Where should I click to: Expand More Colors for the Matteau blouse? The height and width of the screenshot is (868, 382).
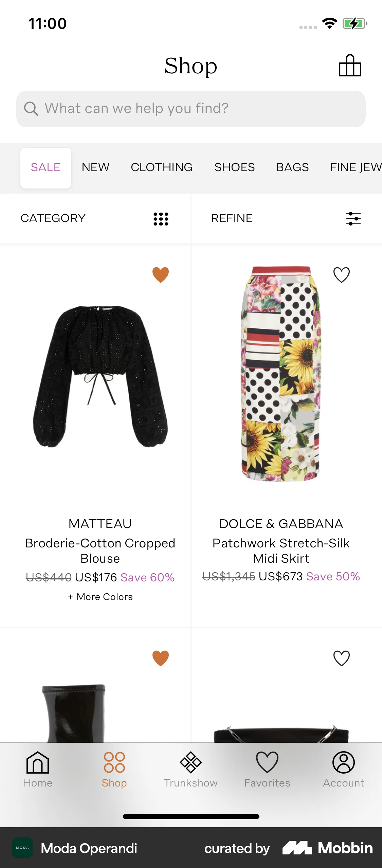[x=101, y=597]
